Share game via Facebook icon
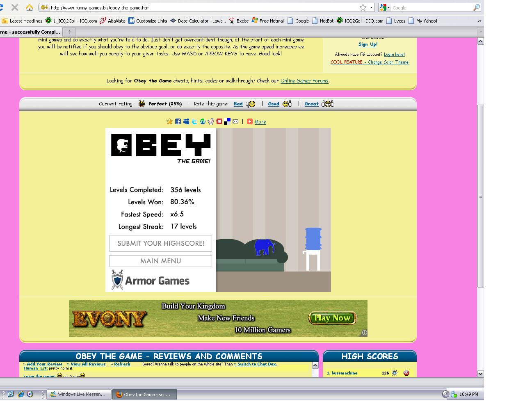This screenshot has width=525, height=420. [178, 121]
